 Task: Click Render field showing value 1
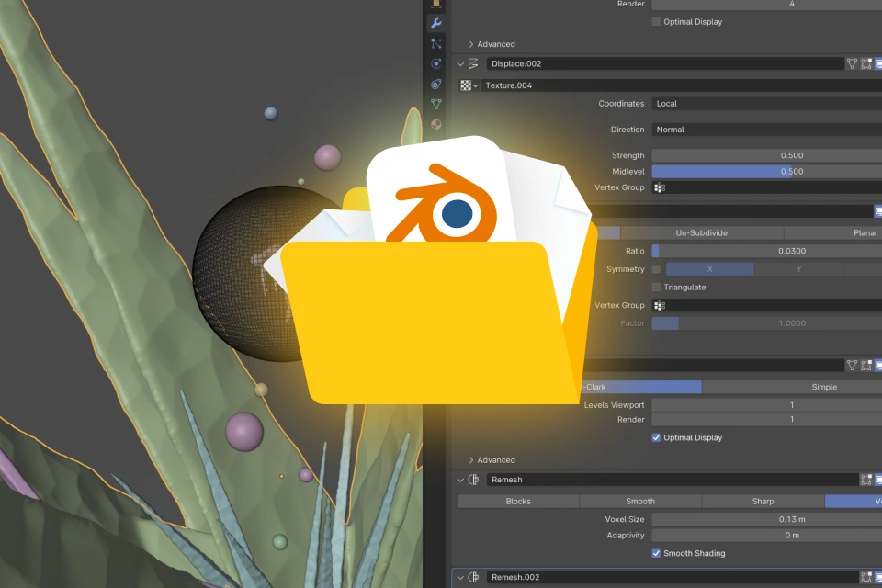(766, 420)
